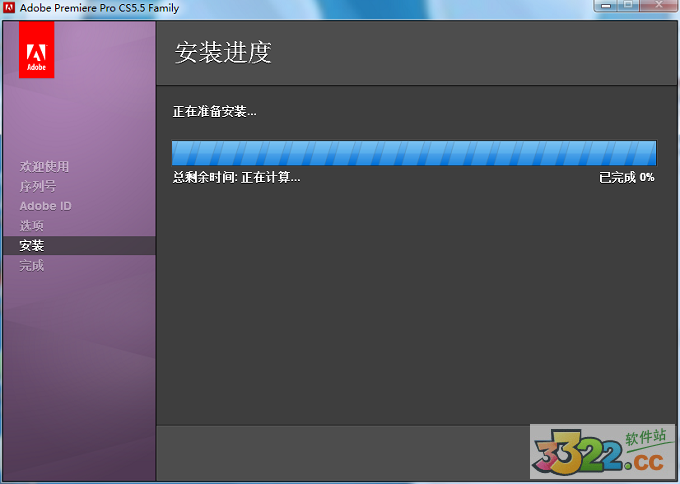
Task: Select the 欢迎使用 step in the sidebar
Action: click(44, 167)
